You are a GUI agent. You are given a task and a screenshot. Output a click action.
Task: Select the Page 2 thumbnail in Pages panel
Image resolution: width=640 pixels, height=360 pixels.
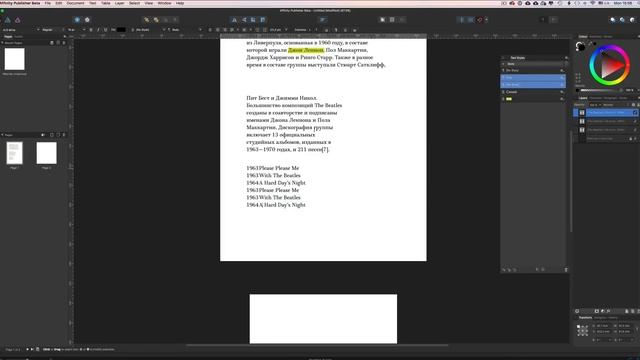click(47, 153)
